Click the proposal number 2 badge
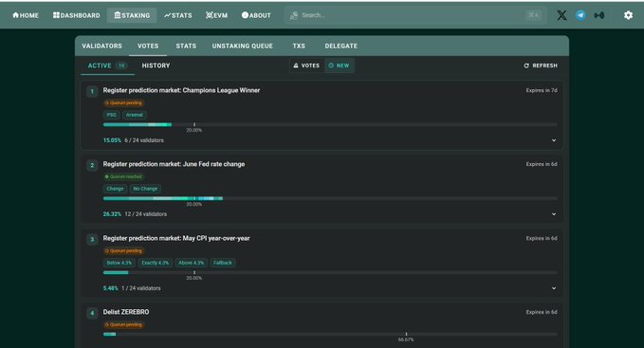 pos(92,165)
